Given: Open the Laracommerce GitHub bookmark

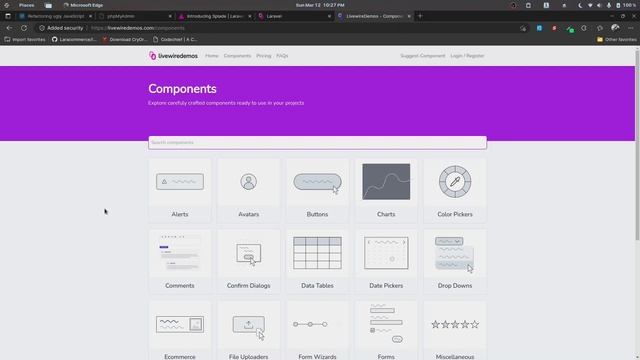Looking at the screenshot, I should tap(74, 40).
